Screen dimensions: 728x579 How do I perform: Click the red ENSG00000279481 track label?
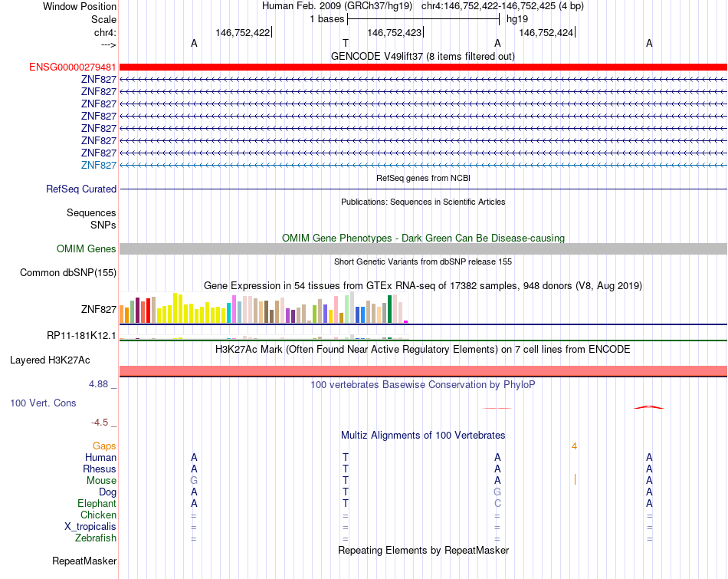click(x=73, y=67)
